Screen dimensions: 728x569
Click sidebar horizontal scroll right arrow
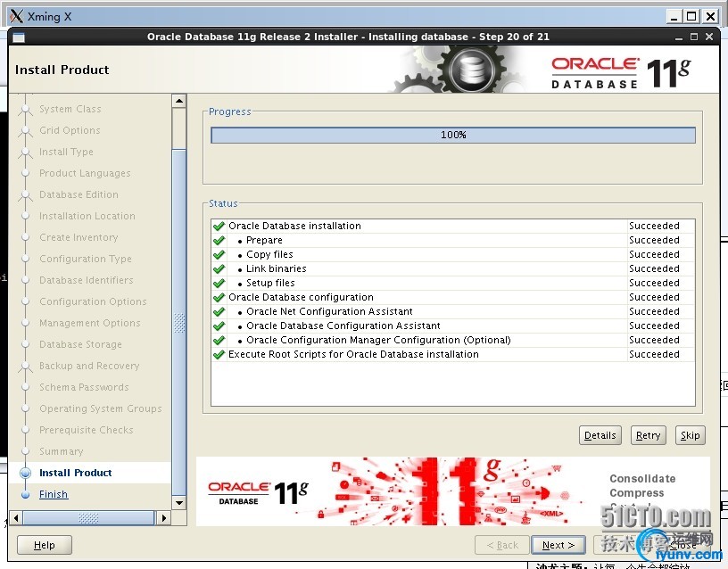tap(163, 517)
